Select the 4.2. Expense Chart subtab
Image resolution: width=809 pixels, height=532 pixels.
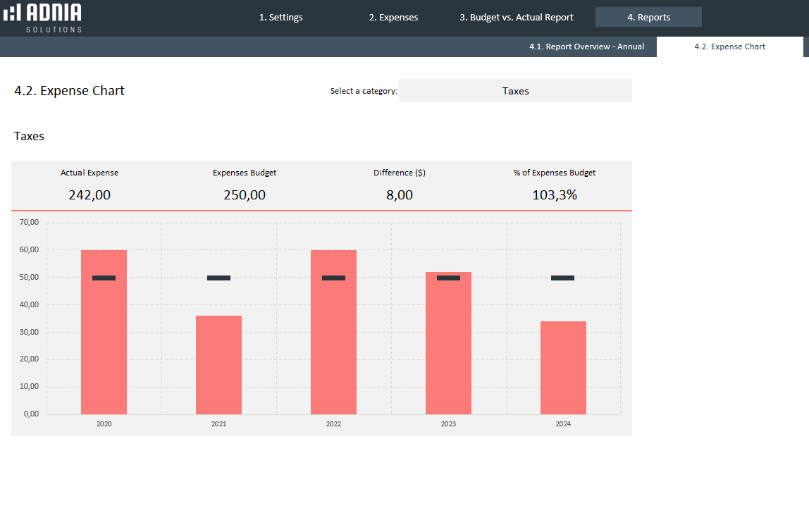729,47
